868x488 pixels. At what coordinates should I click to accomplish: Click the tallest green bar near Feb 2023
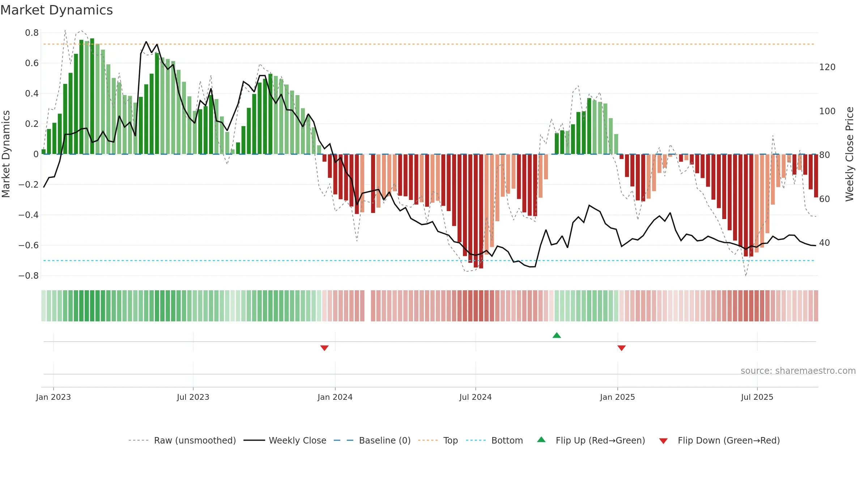click(x=92, y=96)
